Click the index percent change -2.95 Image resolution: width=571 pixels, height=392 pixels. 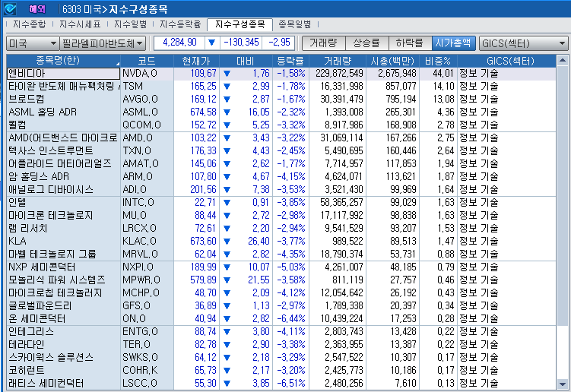pos(279,43)
